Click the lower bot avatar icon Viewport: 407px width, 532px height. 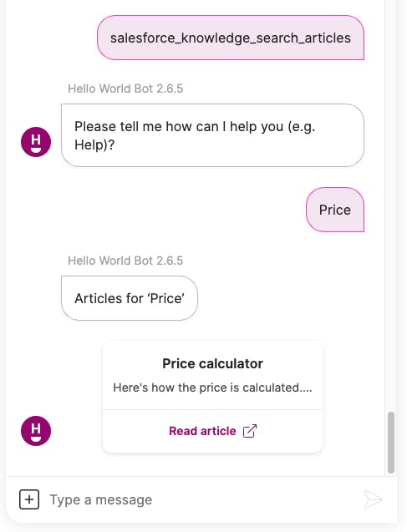click(x=36, y=431)
